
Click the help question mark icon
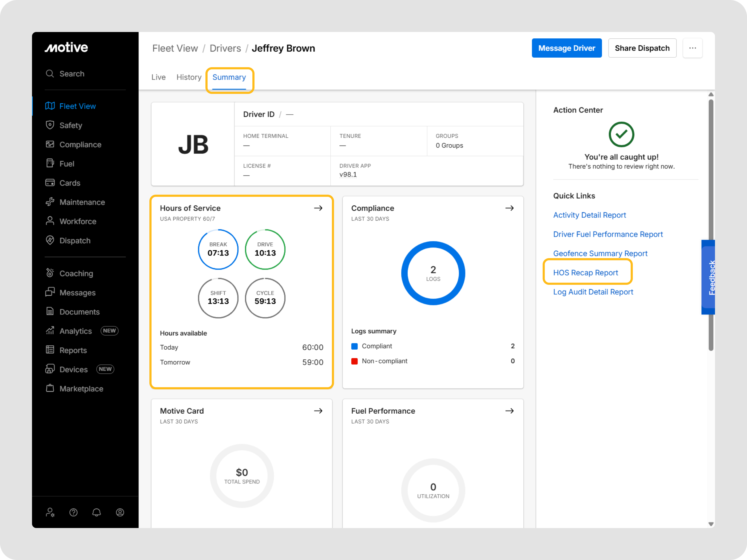[73, 513]
